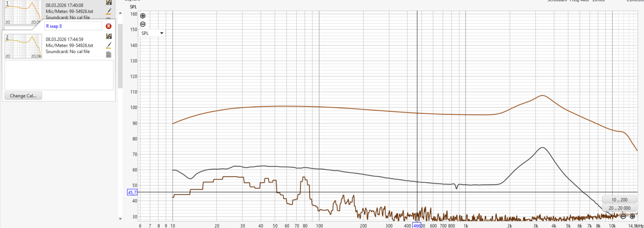Viewport: 644px width, 228px height.
Task: Click the Change Cal... button
Action: click(x=23, y=96)
